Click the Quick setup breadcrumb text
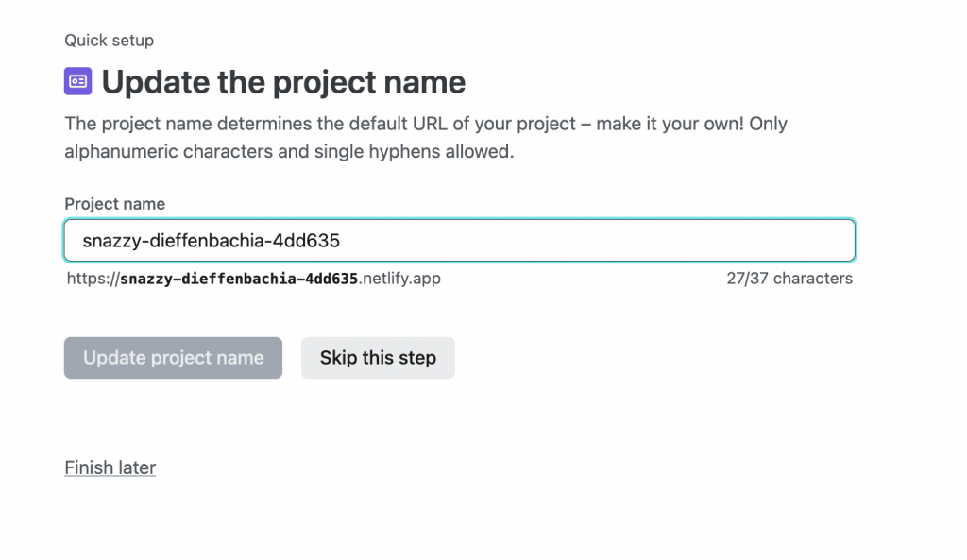Viewport: 967px width, 560px height. tap(109, 41)
